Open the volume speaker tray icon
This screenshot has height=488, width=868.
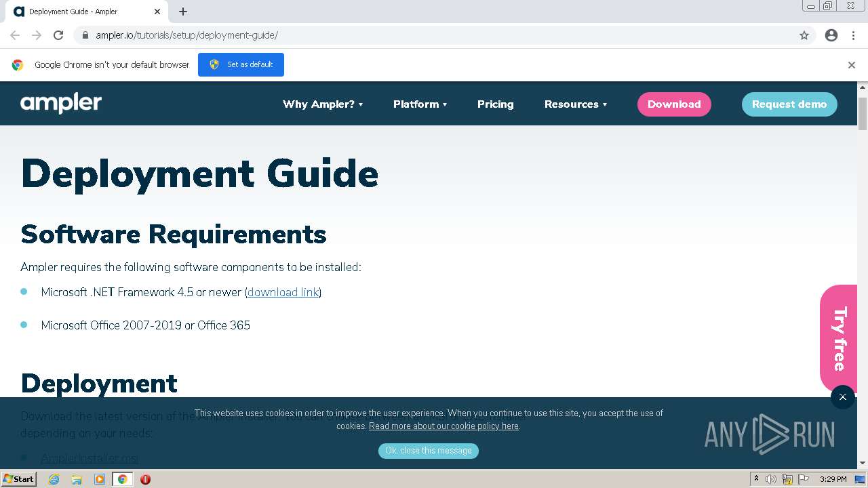pos(771,479)
